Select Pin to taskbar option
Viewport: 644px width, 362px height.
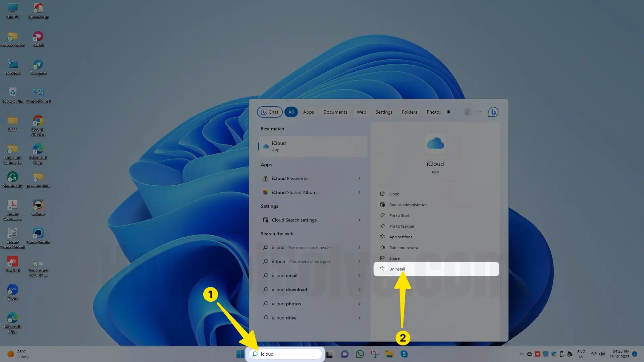[x=401, y=226]
